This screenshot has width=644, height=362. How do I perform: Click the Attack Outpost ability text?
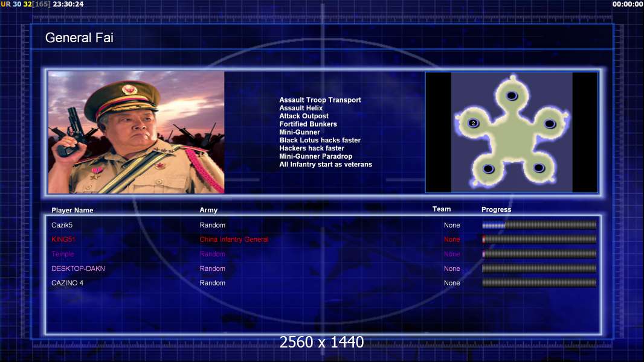tap(304, 116)
